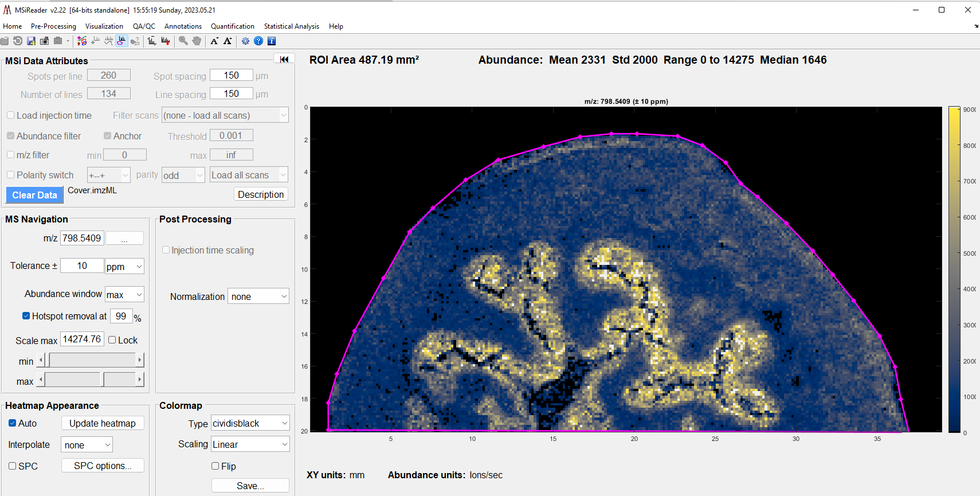Open the Pre-Processing menu

53,26
